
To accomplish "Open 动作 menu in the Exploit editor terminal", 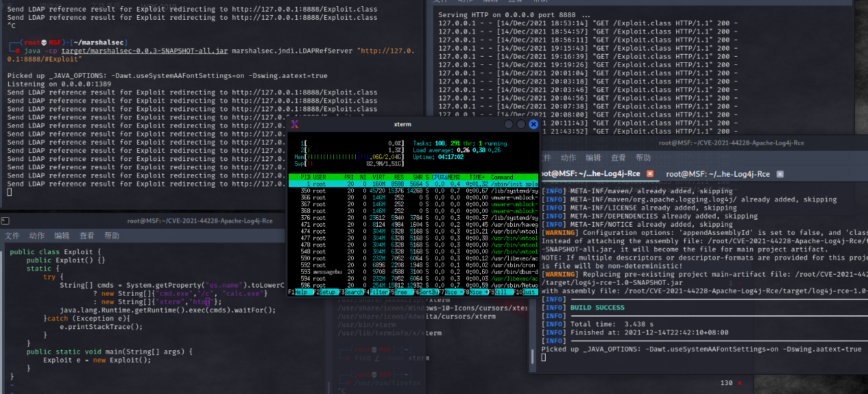I will pos(37,236).
